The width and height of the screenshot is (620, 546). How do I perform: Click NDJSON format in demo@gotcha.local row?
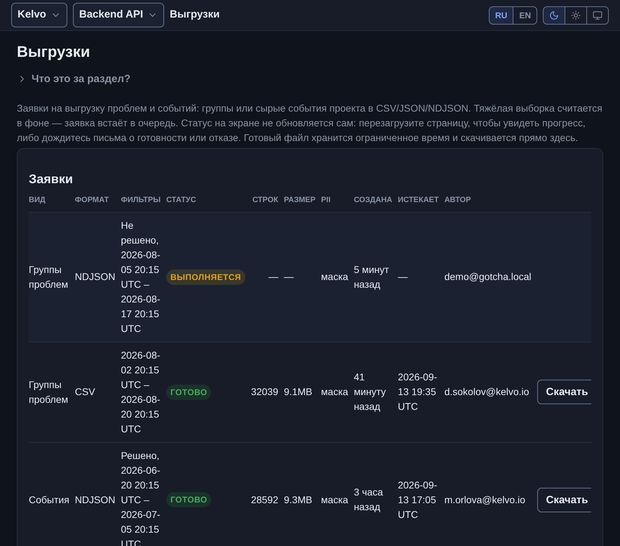coord(95,277)
